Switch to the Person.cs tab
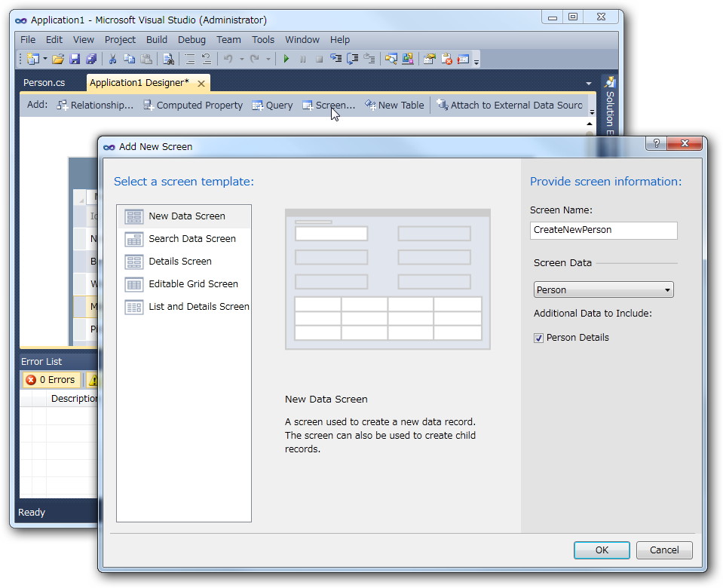The width and height of the screenshot is (723, 588). click(44, 83)
